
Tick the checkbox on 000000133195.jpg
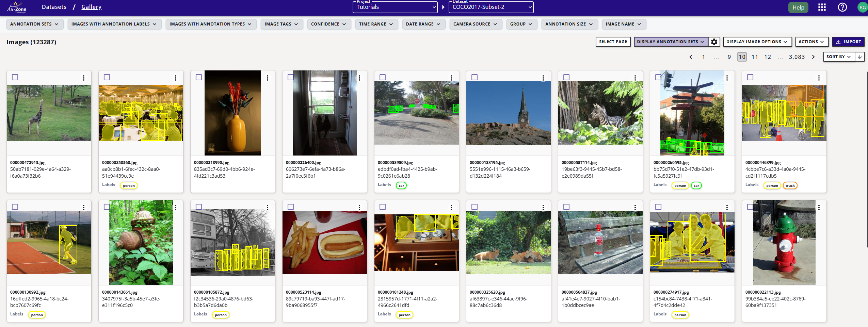[x=475, y=77]
